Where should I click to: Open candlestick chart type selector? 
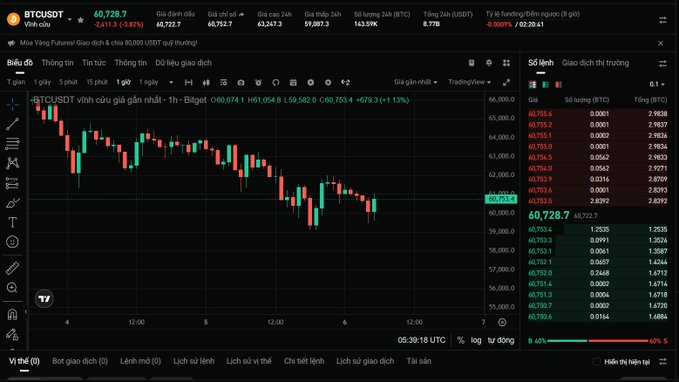point(206,82)
